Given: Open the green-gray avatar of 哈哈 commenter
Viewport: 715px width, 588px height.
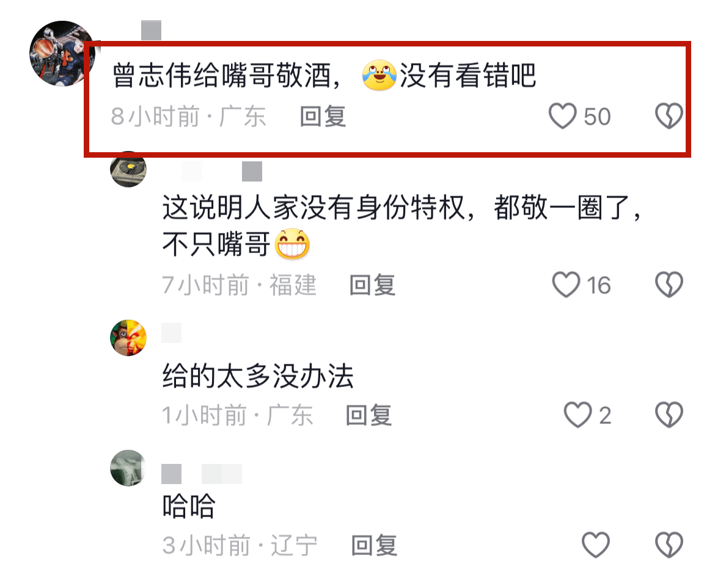Looking at the screenshot, I should click(x=128, y=468).
